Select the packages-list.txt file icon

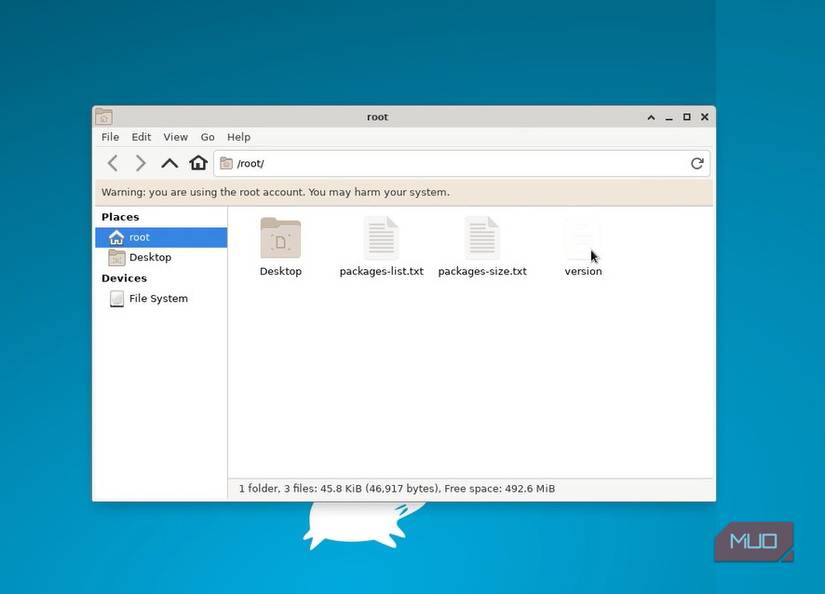381,238
